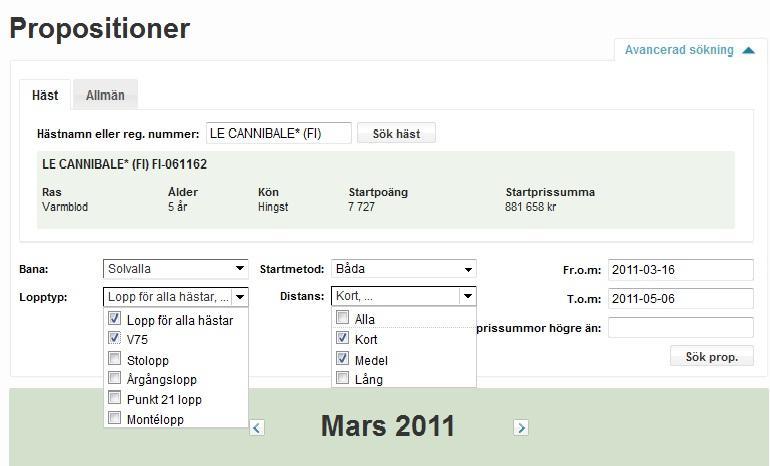This screenshot has width=770, height=466.
Task: Select the Montélopp checkbox
Action: 114,417
